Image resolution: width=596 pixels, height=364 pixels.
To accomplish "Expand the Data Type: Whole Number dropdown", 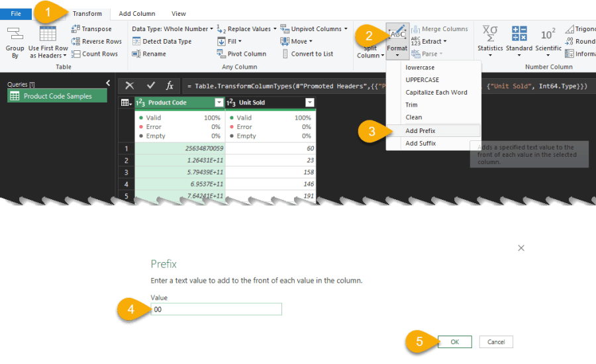I will tap(211, 29).
